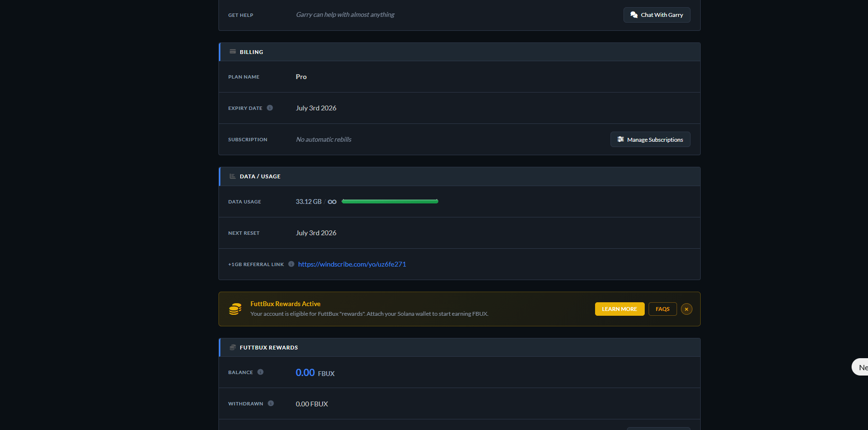Click the Data / Usage section header
This screenshot has height=430, width=868.
click(460, 176)
